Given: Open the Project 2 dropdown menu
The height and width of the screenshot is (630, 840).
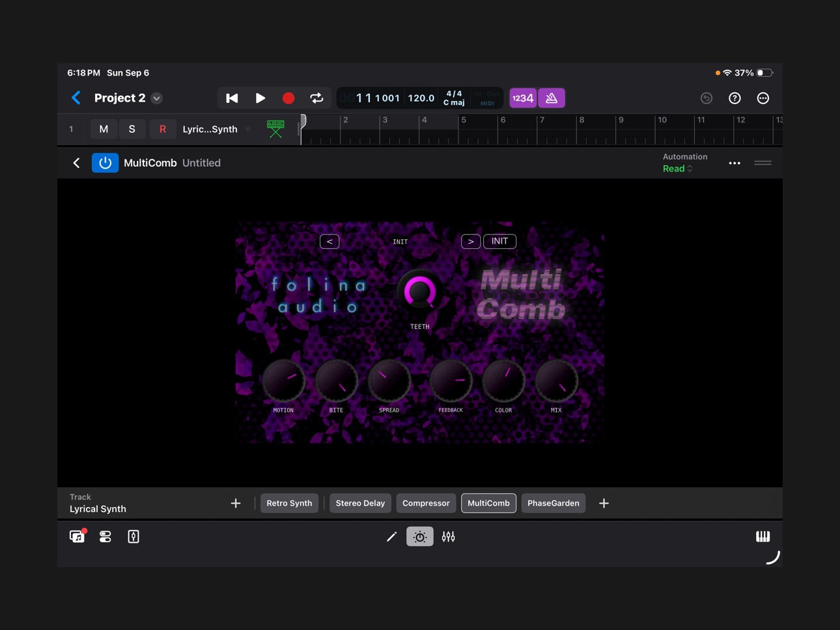Looking at the screenshot, I should 157,98.
